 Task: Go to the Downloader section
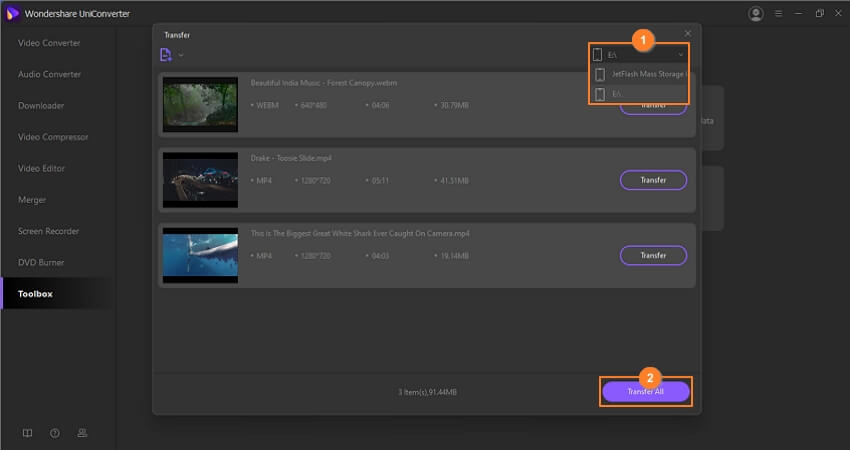[x=41, y=106]
